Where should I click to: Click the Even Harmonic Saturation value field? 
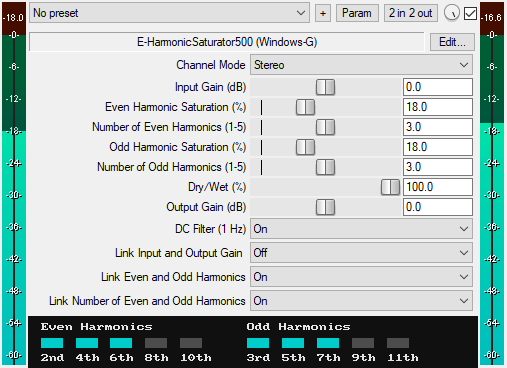click(438, 107)
